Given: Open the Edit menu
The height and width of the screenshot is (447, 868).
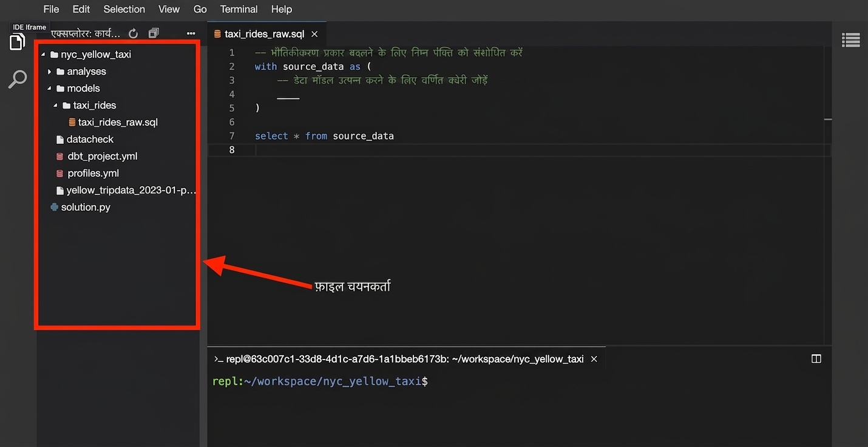Looking at the screenshot, I should [x=81, y=9].
